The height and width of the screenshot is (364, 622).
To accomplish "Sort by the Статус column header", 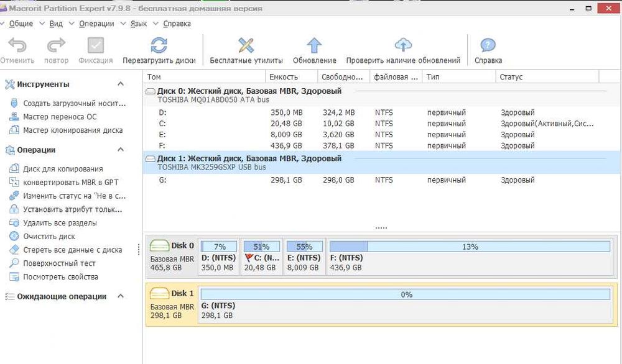I will 547,77.
